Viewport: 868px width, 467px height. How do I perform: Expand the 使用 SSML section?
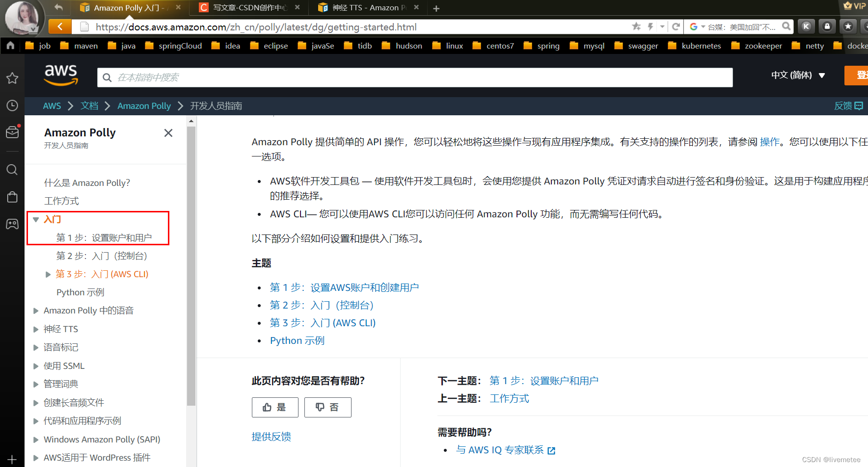36,366
